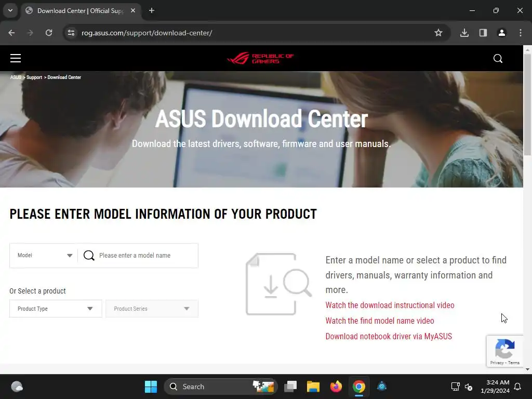This screenshot has height=399, width=532.
Task: Open Chrome downloads icon
Action: click(464, 33)
